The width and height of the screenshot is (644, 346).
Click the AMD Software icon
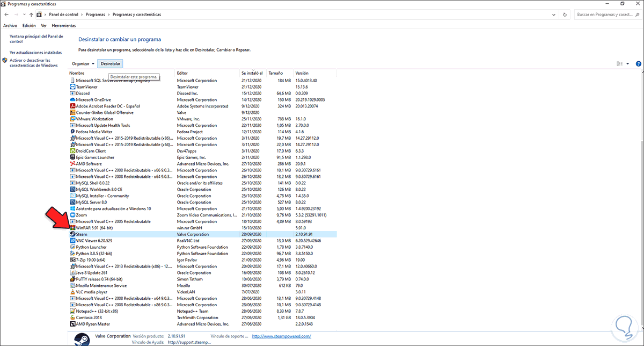pos(72,164)
